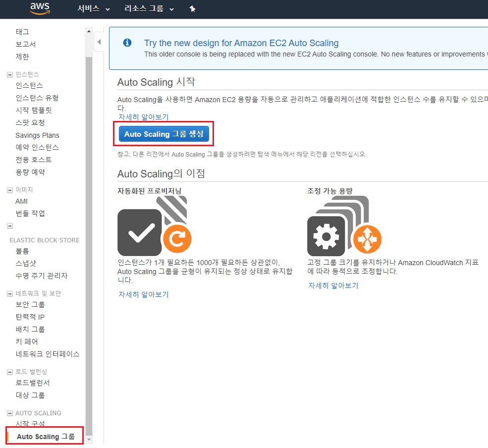The image size is (488, 448).
Task: Open 번들 작업 in the sidebar
Action: coord(30,213)
